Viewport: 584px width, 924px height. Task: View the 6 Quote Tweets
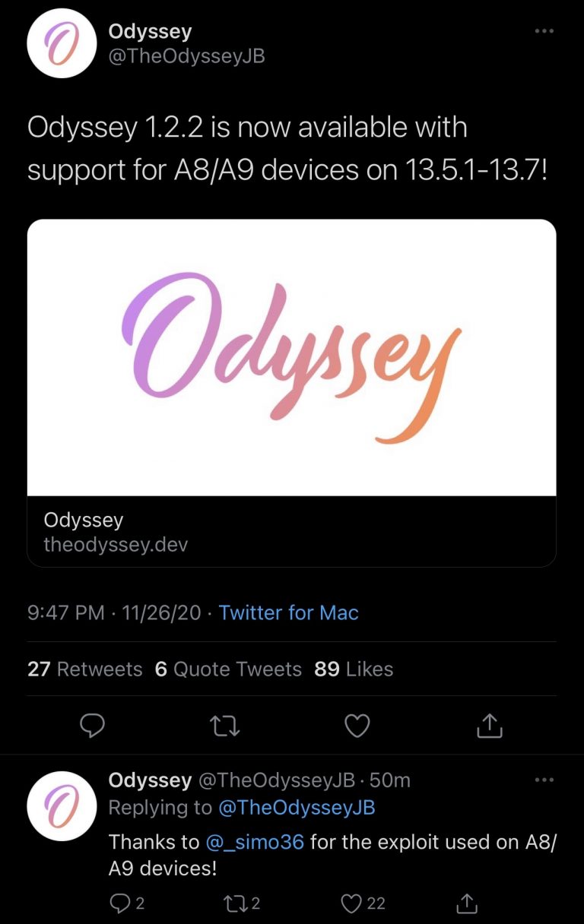tap(227, 669)
